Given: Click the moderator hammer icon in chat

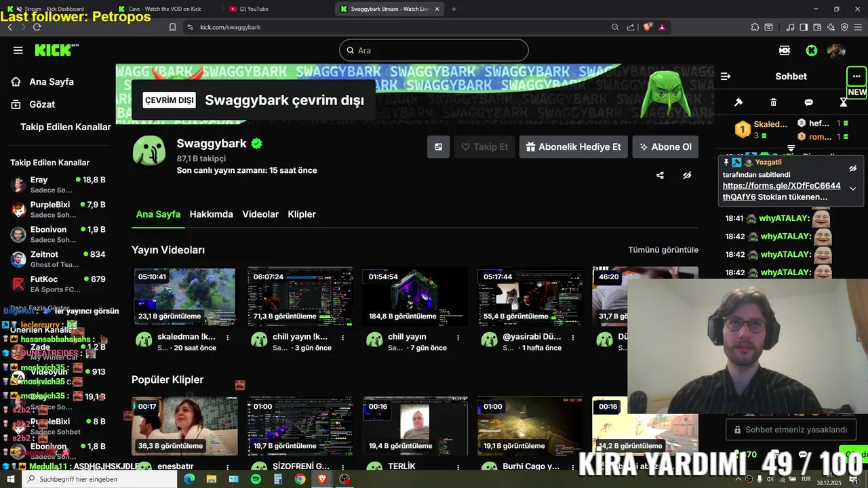Looking at the screenshot, I should (x=738, y=102).
